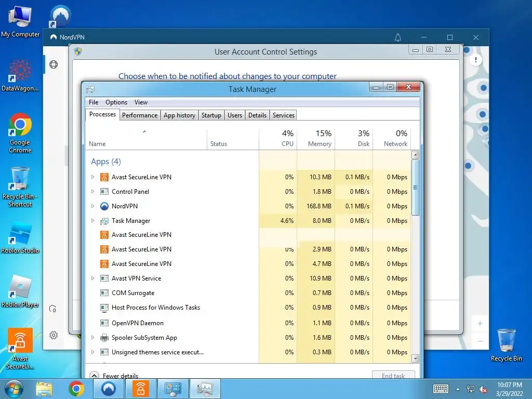Click NordVPN shield timer sidebar icon

(x=52, y=309)
